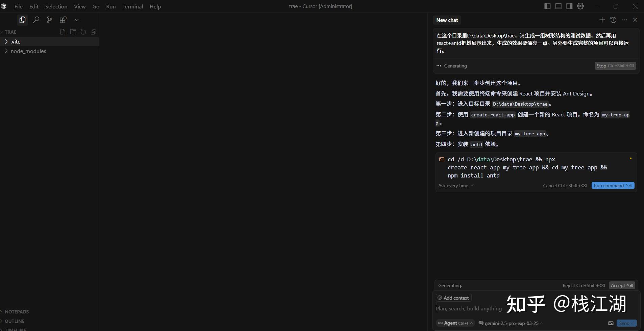Click the create-react-app inline code
Viewport: 644px width, 331px height.
pos(493,115)
